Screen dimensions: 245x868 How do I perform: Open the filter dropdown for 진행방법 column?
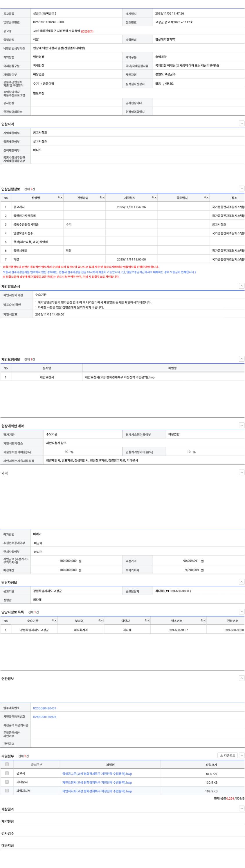tap(103, 198)
